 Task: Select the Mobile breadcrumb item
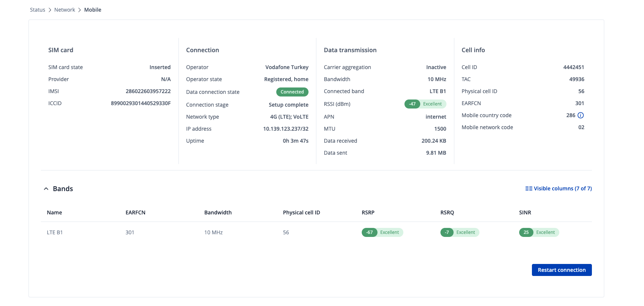click(93, 10)
